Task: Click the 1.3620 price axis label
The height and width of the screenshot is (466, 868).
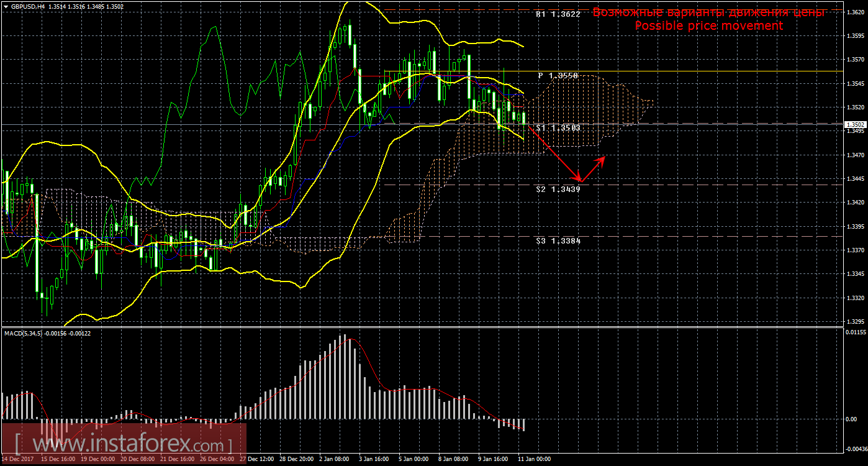Action: pyautogui.click(x=855, y=12)
